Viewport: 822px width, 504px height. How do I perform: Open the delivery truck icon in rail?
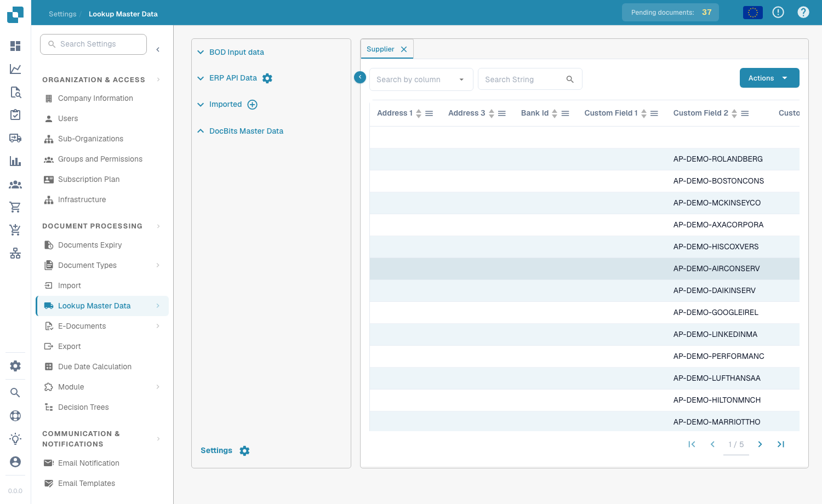coord(15,138)
